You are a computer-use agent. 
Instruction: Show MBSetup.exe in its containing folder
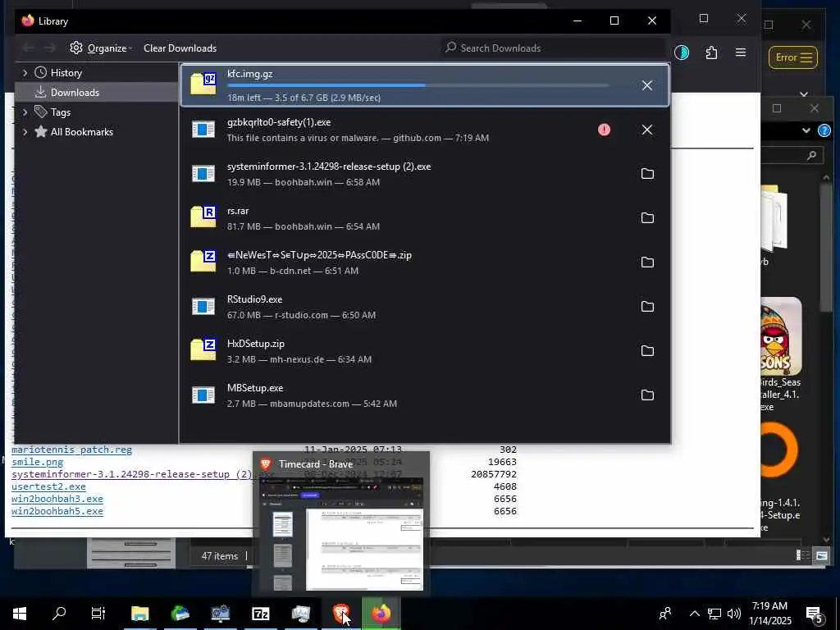pyautogui.click(x=647, y=395)
